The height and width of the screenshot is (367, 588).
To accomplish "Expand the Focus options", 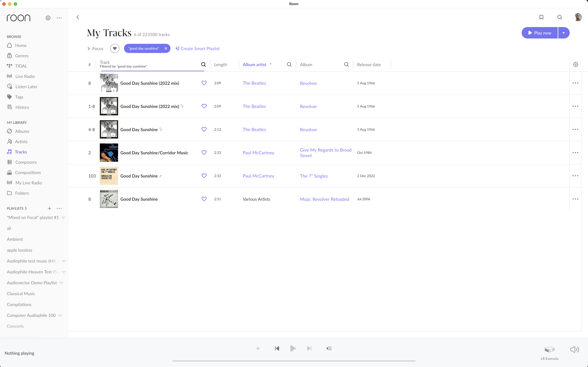I will tap(95, 49).
